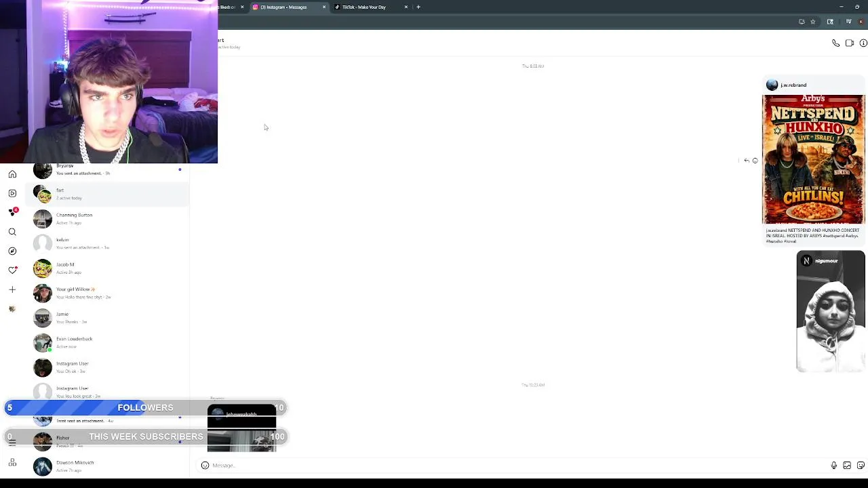Open the browser profile avatar
Screen dimensions: 868x488
tap(861, 22)
